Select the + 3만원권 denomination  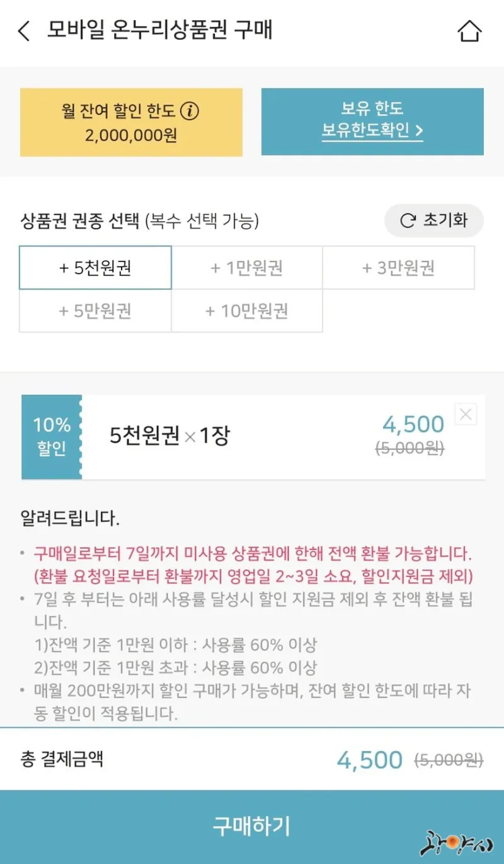(398, 268)
